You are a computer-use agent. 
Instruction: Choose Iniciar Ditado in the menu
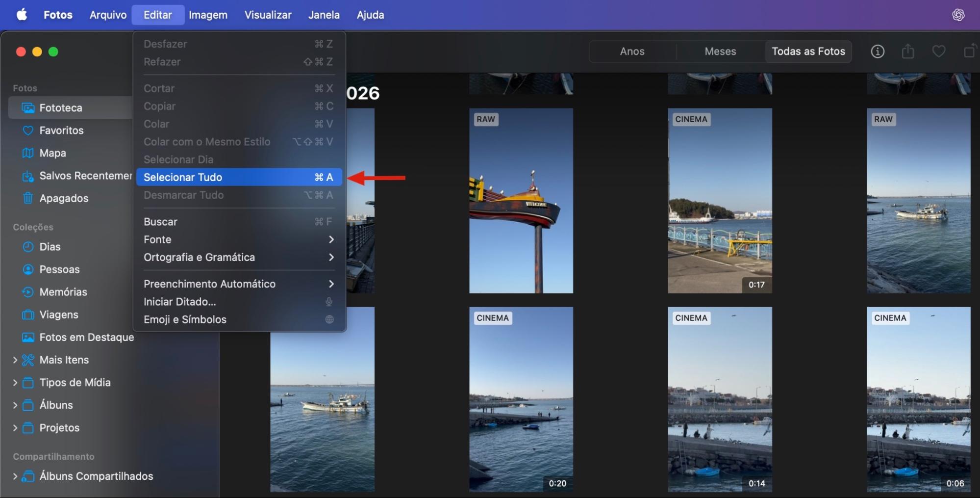tap(239, 302)
